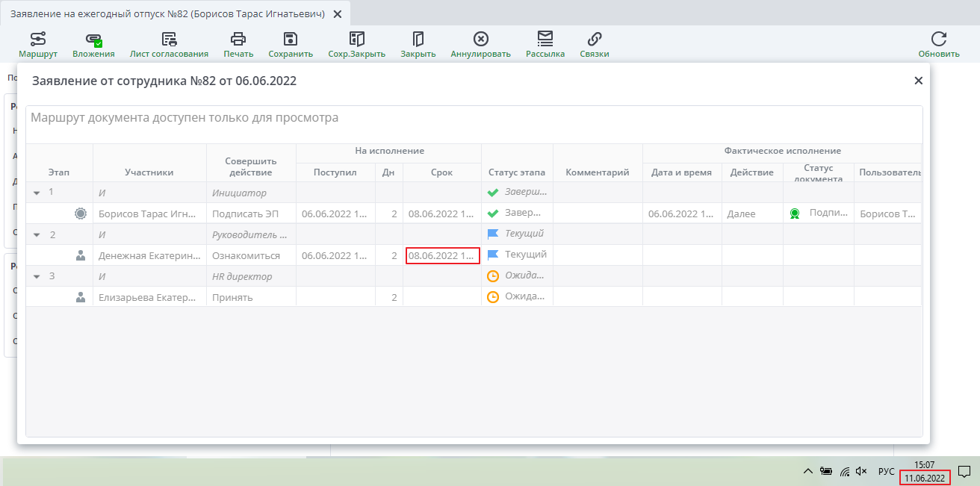The width and height of the screenshot is (980, 486).
Task: Select the Денежная Екатерина participant row
Action: (149, 255)
